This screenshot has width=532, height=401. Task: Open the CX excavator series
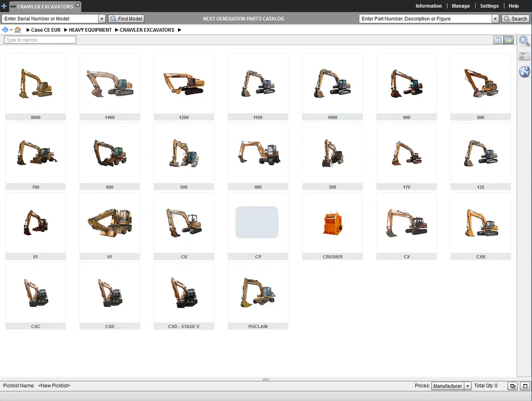pos(406,226)
